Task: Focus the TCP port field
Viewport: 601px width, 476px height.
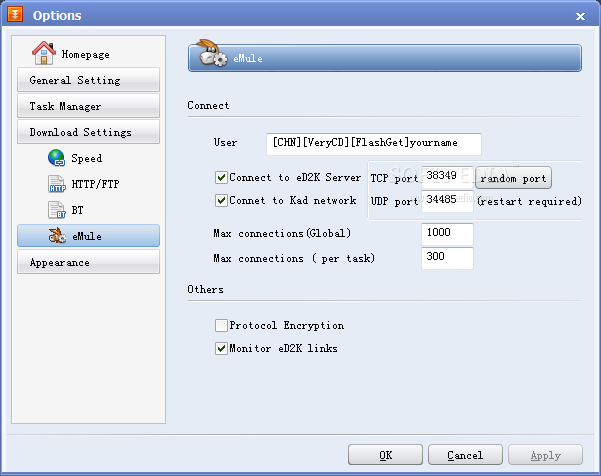Action: [x=447, y=177]
